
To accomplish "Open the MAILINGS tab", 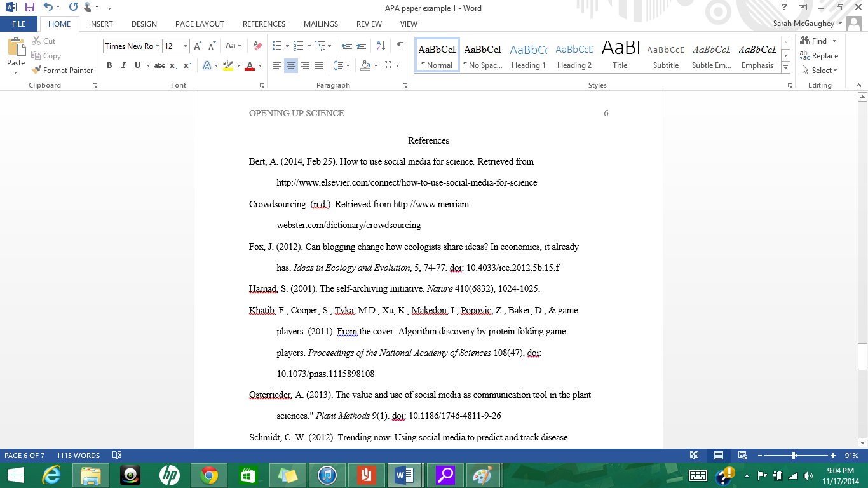I will click(320, 24).
